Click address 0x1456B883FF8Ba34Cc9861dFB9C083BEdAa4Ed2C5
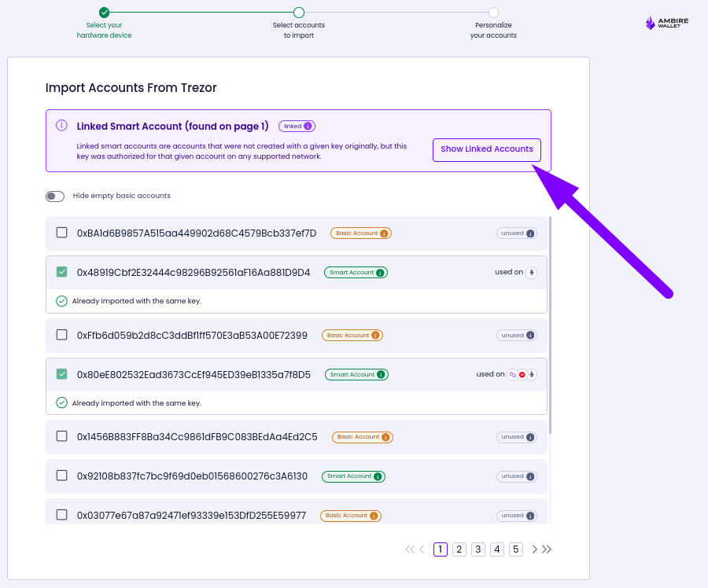The height and width of the screenshot is (588, 708). point(197,437)
